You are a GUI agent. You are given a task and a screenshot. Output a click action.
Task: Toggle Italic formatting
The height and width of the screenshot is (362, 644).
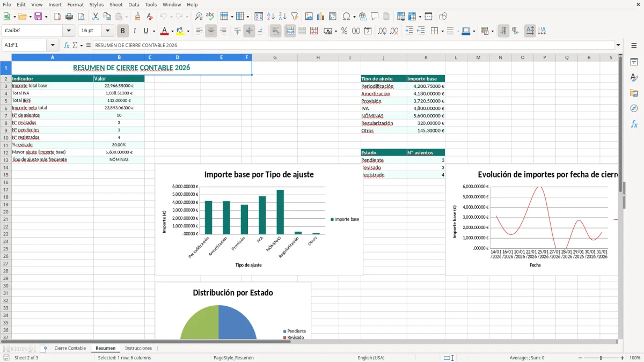pos(135,31)
